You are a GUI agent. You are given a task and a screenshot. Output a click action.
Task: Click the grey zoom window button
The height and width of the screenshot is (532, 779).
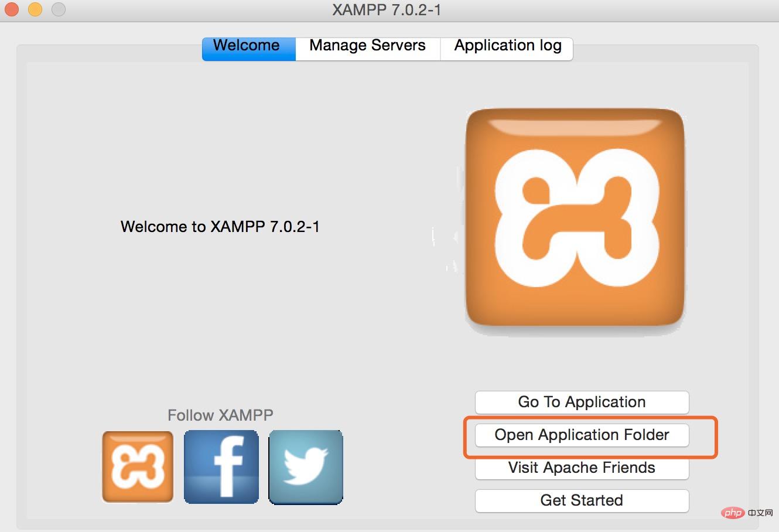tap(59, 9)
